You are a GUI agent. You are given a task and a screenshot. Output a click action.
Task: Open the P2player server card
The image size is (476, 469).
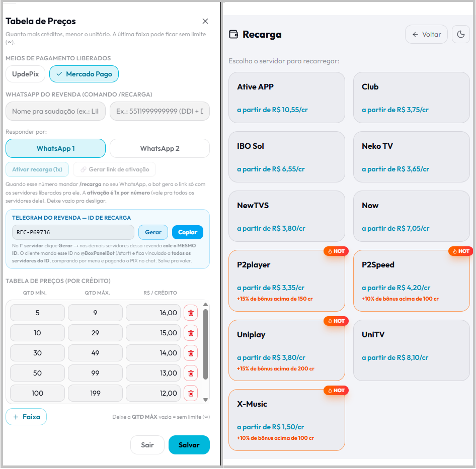point(287,280)
